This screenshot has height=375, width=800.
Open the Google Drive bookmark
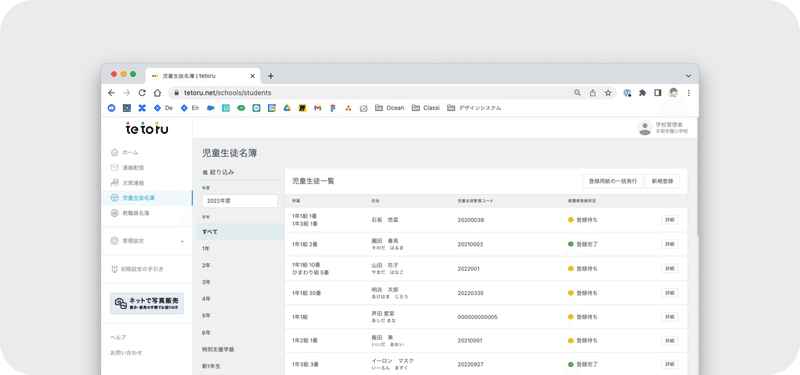coord(287,108)
